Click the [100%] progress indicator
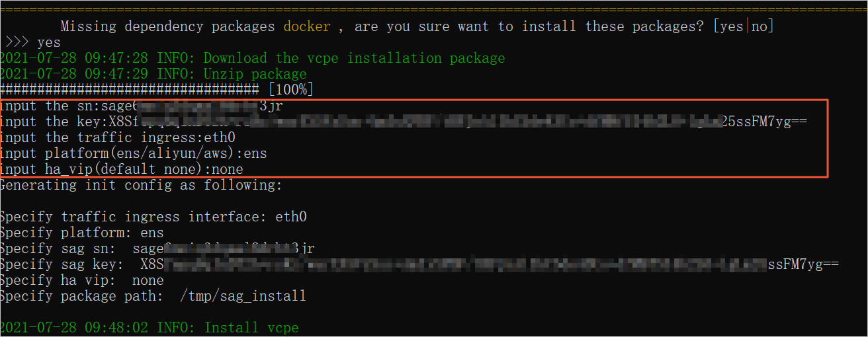The width and height of the screenshot is (868, 337). [x=290, y=89]
